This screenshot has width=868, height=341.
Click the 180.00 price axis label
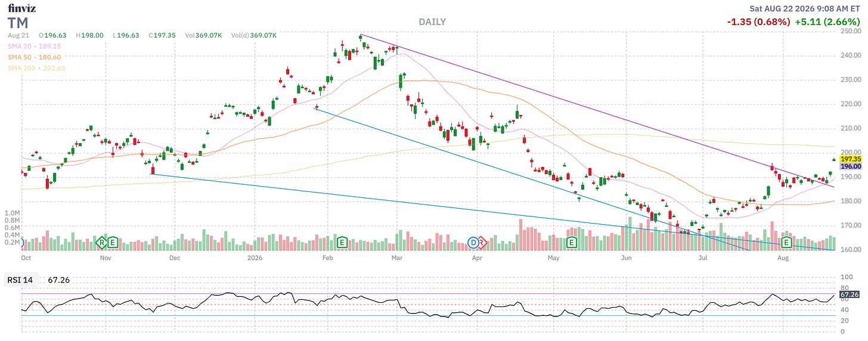[850, 201]
